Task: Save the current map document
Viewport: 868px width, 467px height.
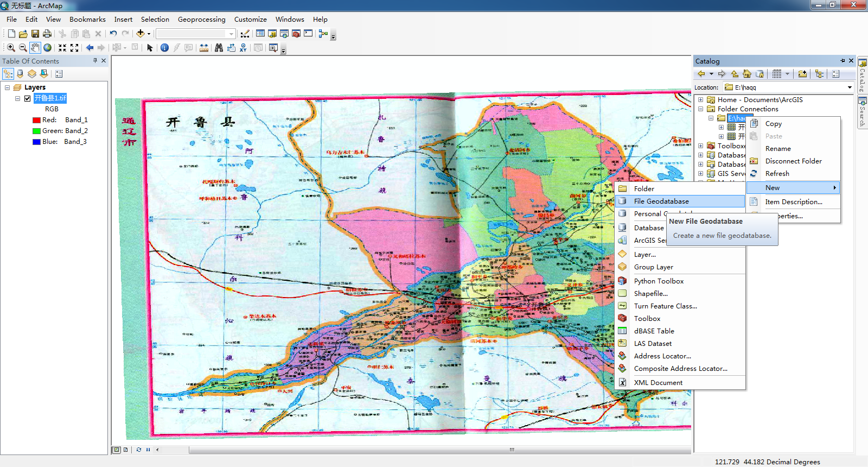Action: [35, 34]
